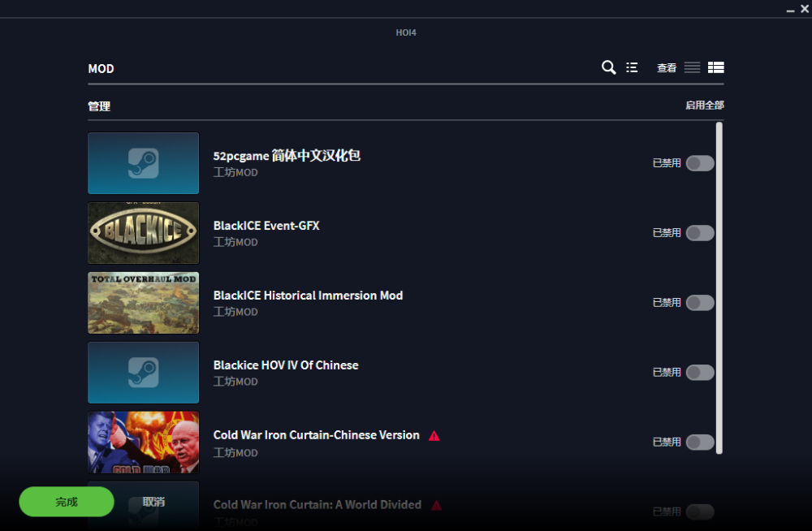Click the 已禁用 label for BlackICE Event-GFX
Screen dimensions: 812x531
667,233
